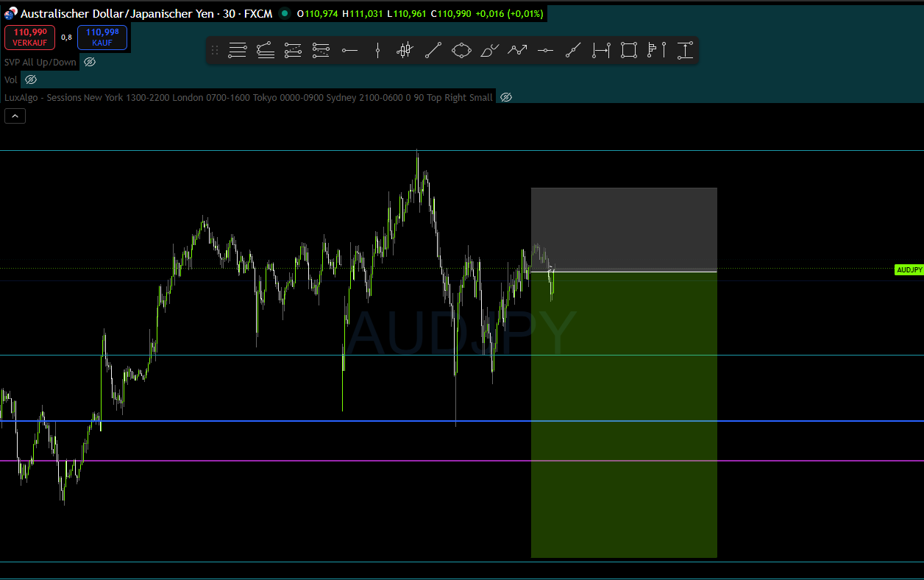
Task: Select the path tool with arrow endpoint
Action: click(517, 50)
